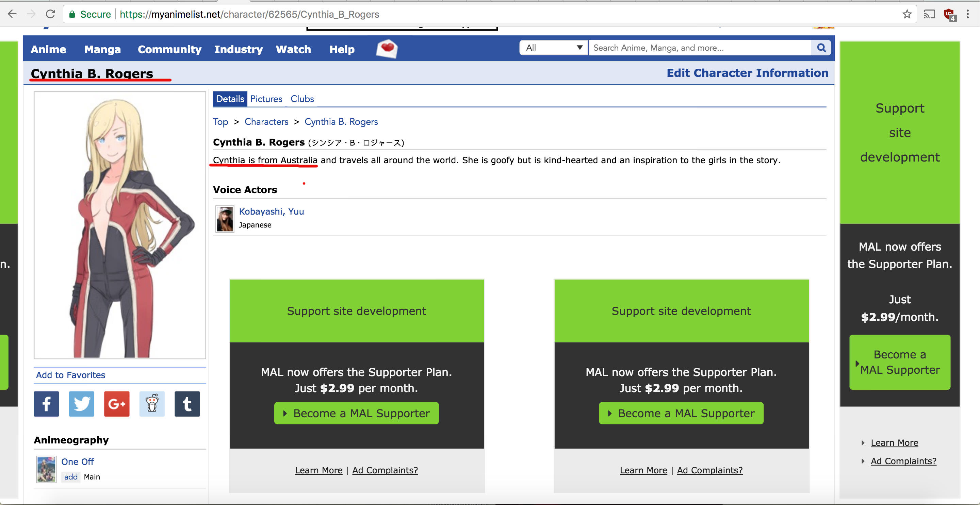The height and width of the screenshot is (505, 980).
Task: Select the Details tab
Action: click(229, 99)
